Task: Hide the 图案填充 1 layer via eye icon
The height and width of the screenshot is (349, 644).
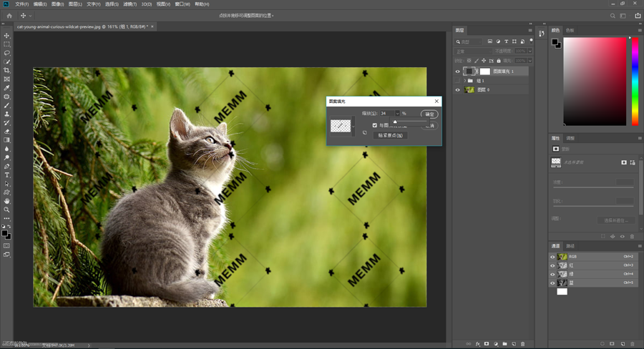Action: (x=458, y=72)
